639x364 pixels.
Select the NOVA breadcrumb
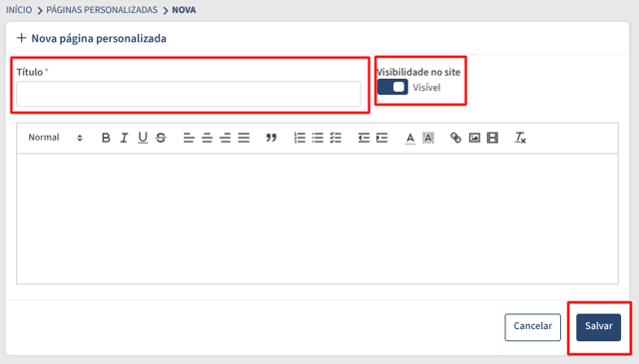click(184, 10)
